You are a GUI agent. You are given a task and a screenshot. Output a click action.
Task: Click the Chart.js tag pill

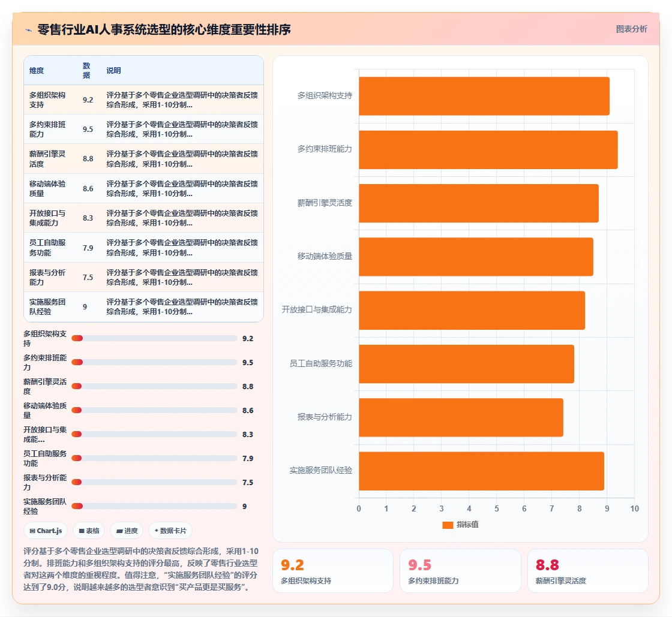click(x=46, y=531)
